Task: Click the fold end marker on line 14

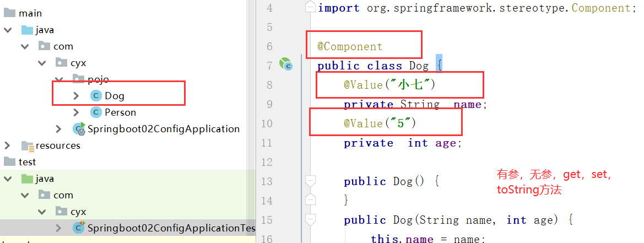Action: click(x=311, y=199)
